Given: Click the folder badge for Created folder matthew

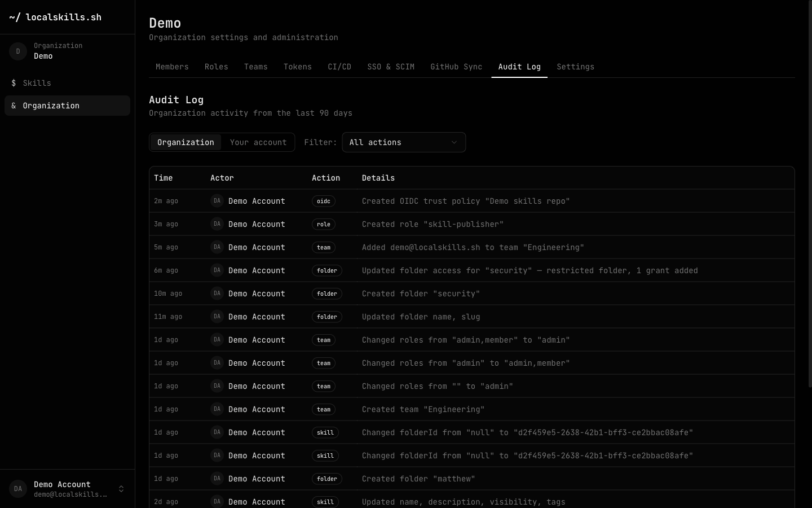Looking at the screenshot, I should click(327, 479).
